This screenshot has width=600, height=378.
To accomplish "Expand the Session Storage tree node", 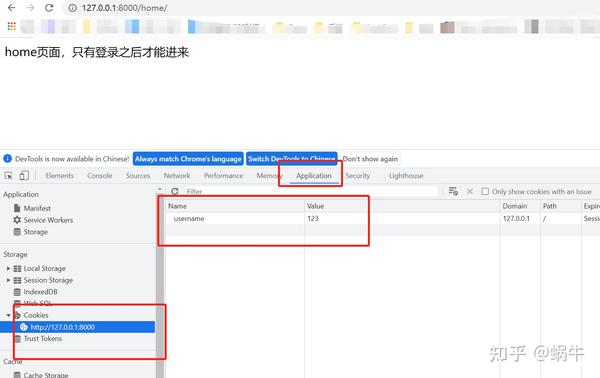I will [x=8, y=280].
